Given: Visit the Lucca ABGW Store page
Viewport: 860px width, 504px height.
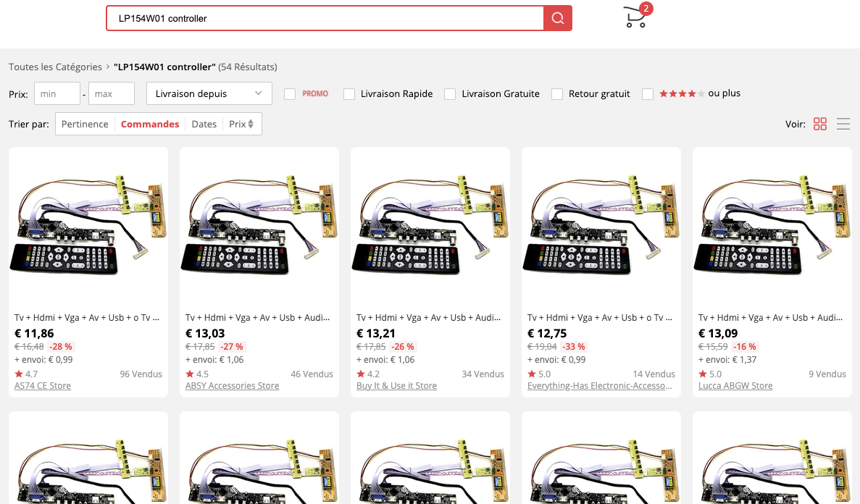Looking at the screenshot, I should [735, 386].
